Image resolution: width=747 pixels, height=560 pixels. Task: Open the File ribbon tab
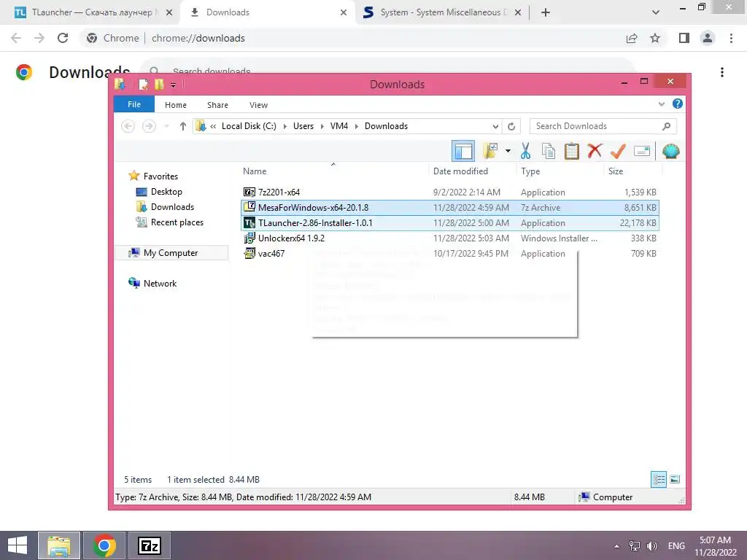click(134, 104)
